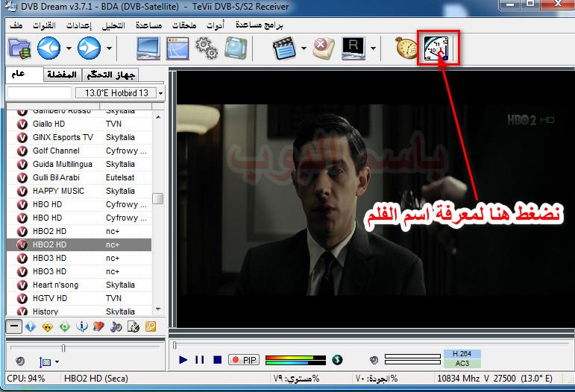Select the History channel row
The image size is (575, 392).
click(79, 312)
